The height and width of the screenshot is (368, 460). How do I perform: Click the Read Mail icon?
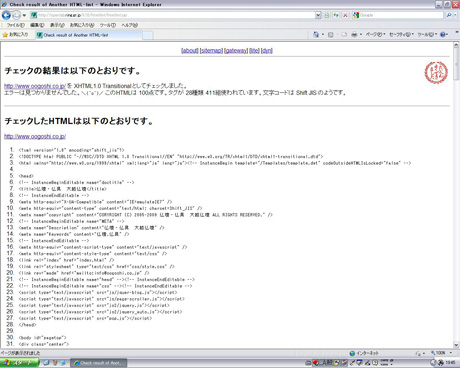[x=344, y=35]
